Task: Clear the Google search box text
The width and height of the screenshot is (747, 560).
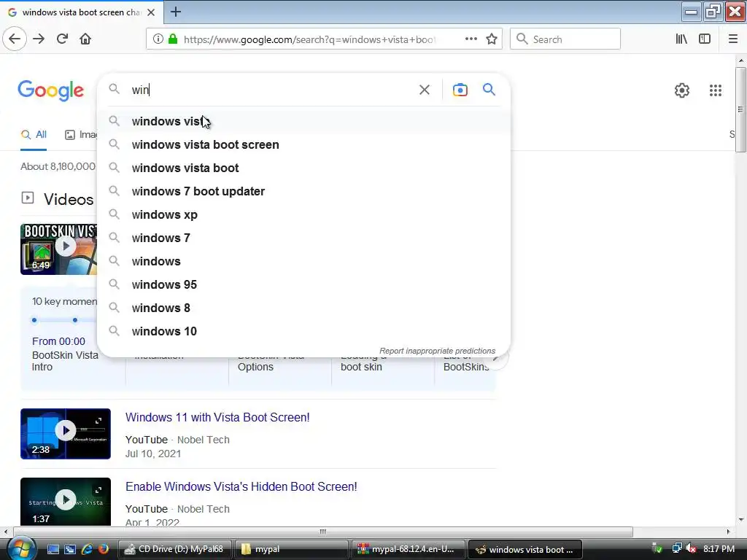Action: point(424,90)
